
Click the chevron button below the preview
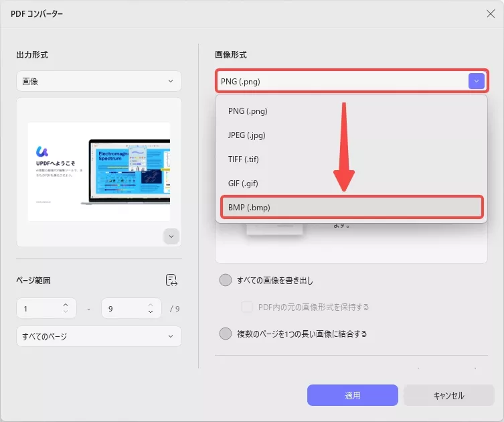171,236
